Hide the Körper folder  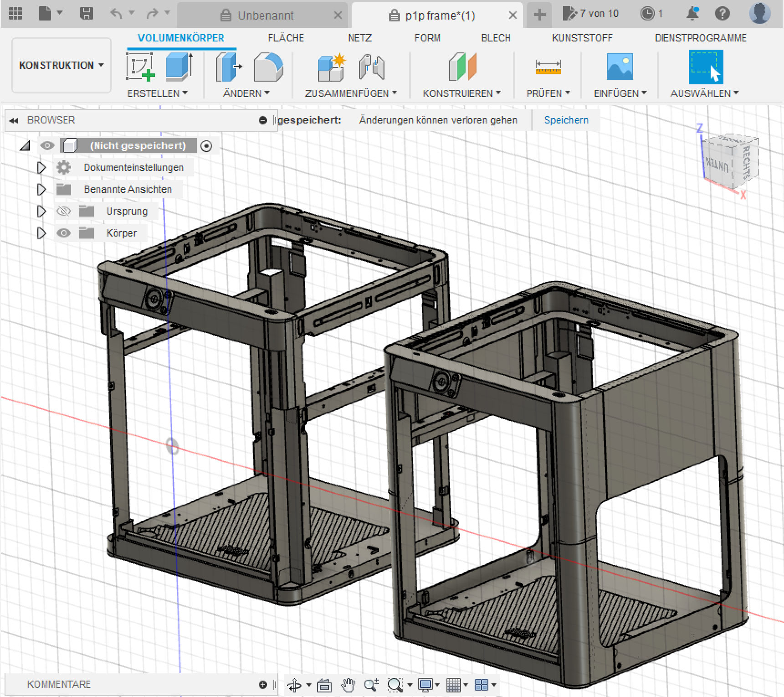(x=64, y=233)
